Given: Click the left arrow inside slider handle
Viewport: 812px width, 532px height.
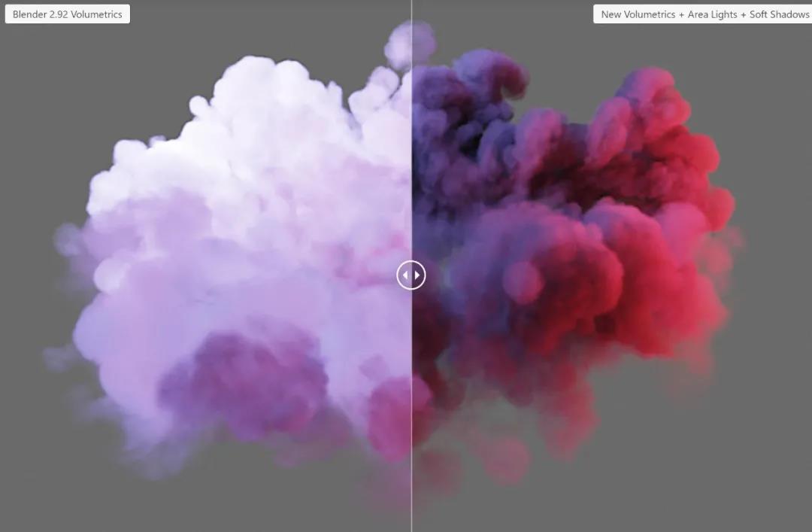Looking at the screenshot, I should point(404,275).
